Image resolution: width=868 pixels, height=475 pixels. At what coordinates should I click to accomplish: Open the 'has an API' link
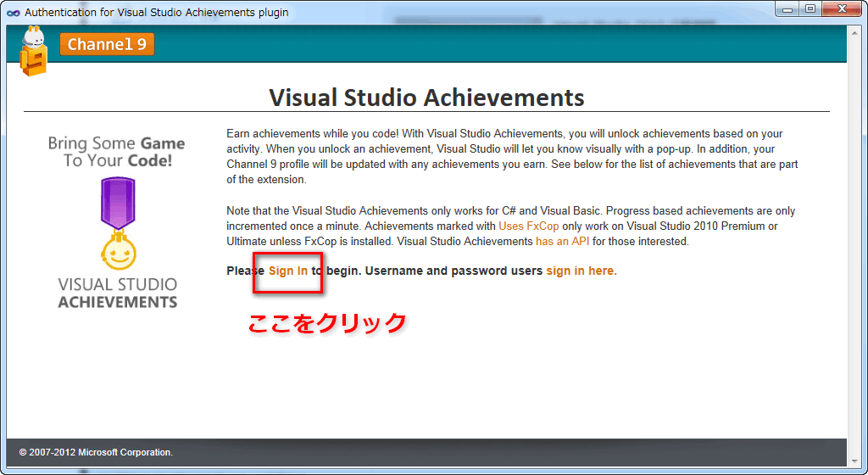(x=563, y=242)
